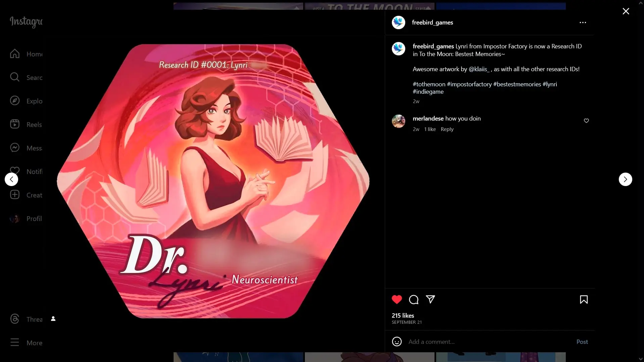This screenshot has height=362, width=644.
Task: Open freebird_games profile from header username
Action: [x=432, y=22]
